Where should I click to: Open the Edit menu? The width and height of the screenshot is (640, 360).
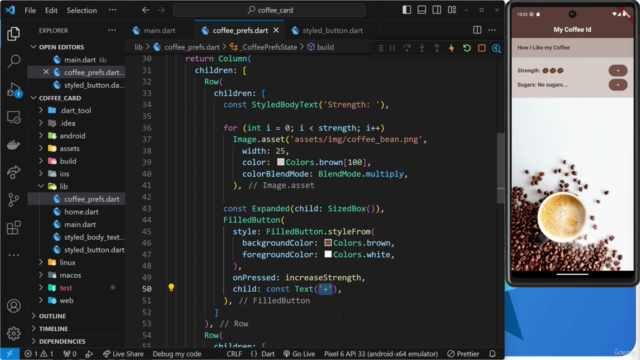pyautogui.click(x=51, y=10)
